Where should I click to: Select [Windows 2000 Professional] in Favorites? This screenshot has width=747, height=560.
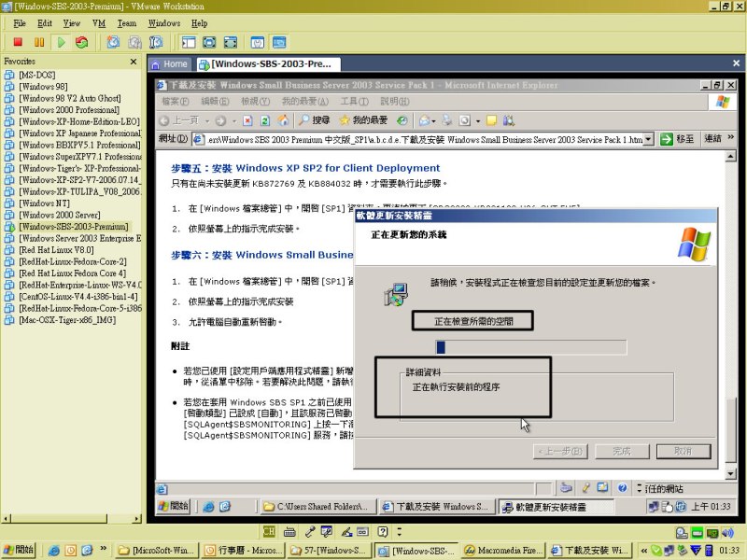pyautogui.click(x=69, y=110)
